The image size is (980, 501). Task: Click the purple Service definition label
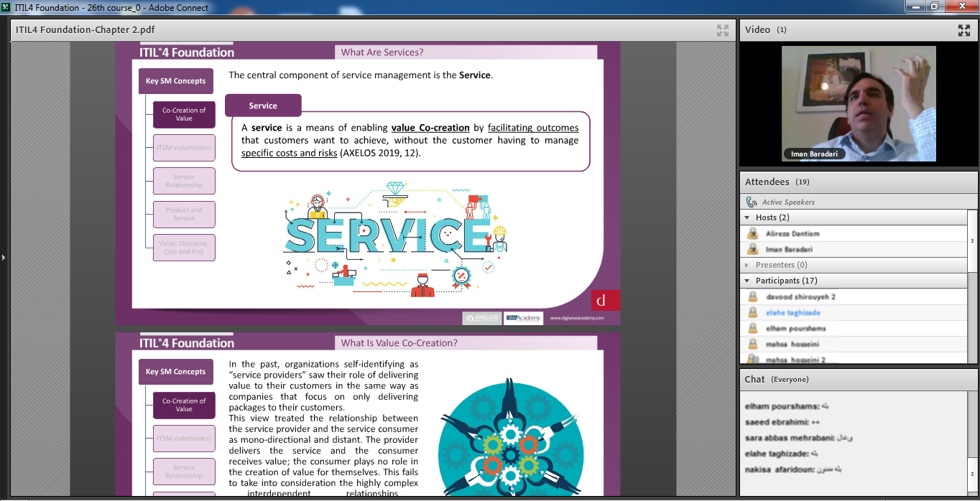click(263, 106)
